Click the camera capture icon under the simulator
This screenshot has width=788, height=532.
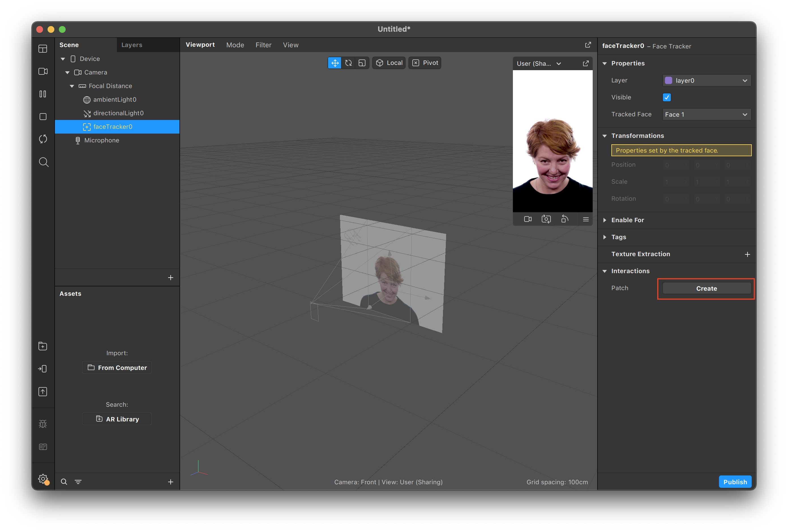(546, 219)
